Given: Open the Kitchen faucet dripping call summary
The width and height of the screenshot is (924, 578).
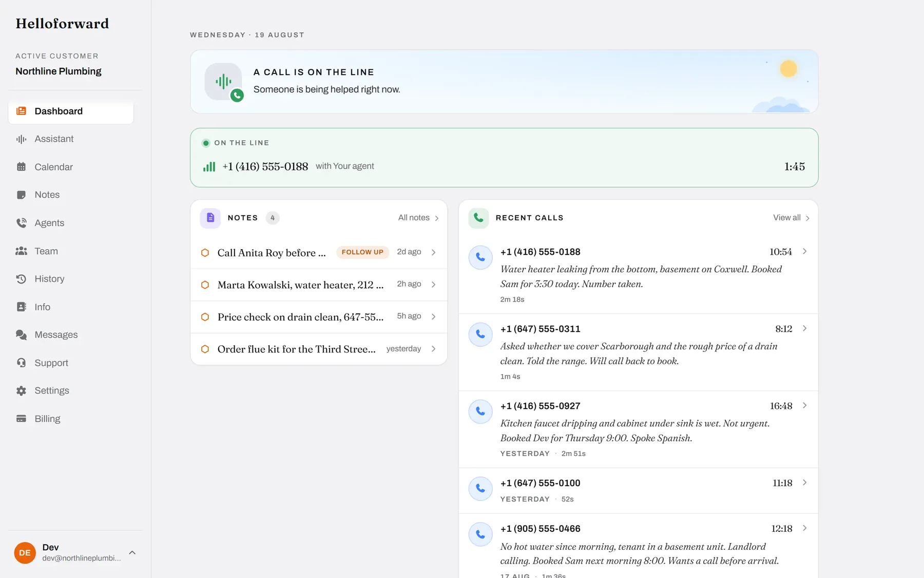Looking at the screenshot, I should (634, 431).
